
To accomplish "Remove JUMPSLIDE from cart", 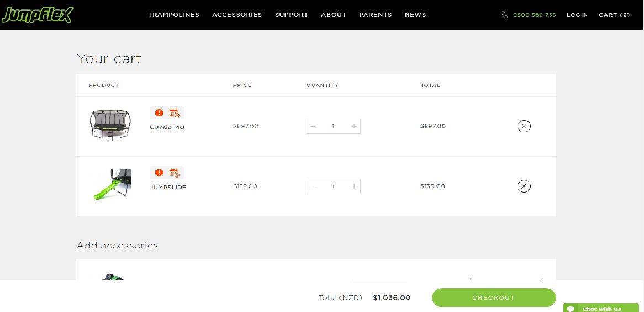I will (x=524, y=186).
